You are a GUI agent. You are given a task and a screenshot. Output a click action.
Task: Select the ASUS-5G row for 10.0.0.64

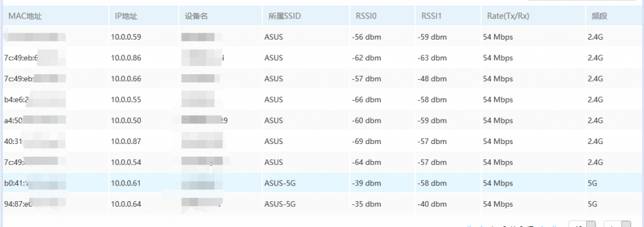coord(322,204)
